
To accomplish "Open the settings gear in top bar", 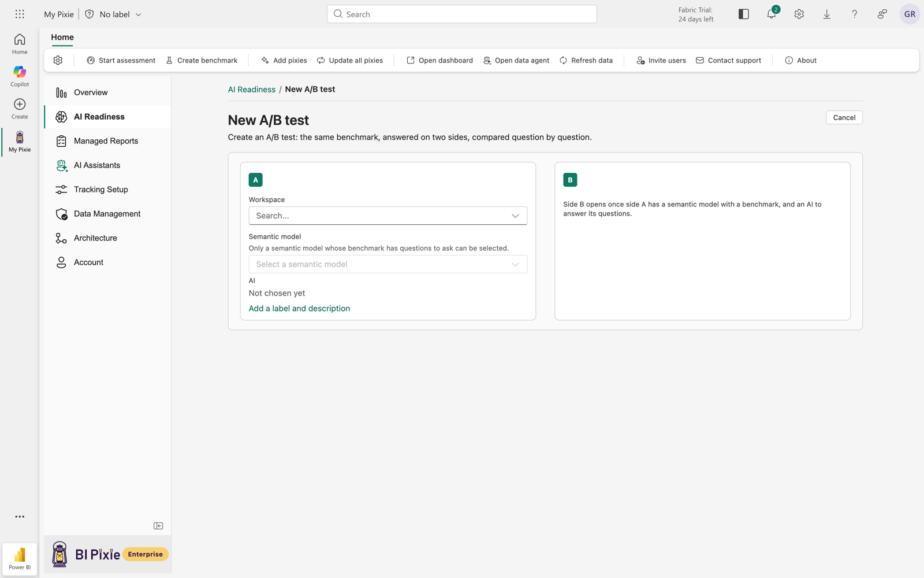I will [799, 14].
